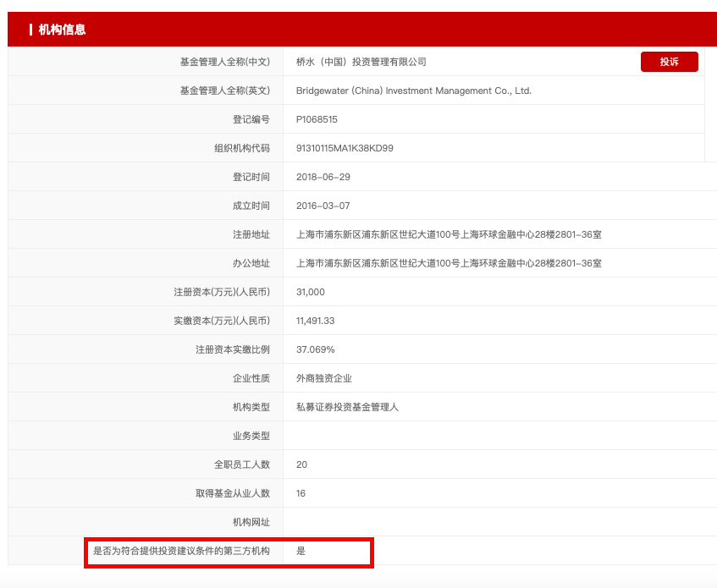
Task: Select institution type 私募证券投资基金管理人
Action: point(347,407)
